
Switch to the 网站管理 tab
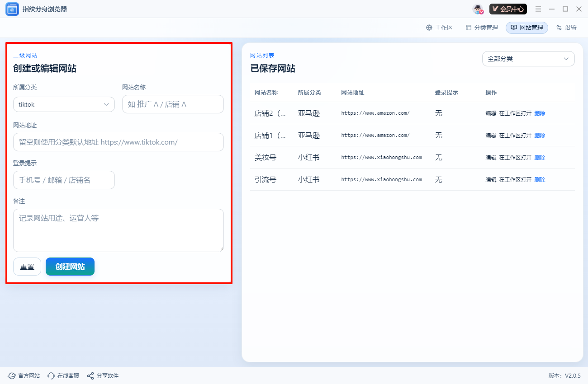point(527,28)
